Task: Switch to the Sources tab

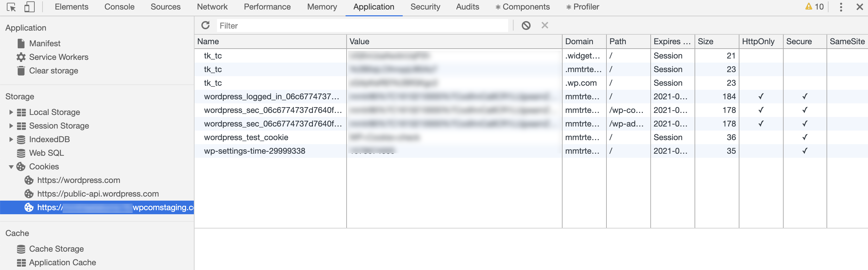Action: (x=166, y=7)
